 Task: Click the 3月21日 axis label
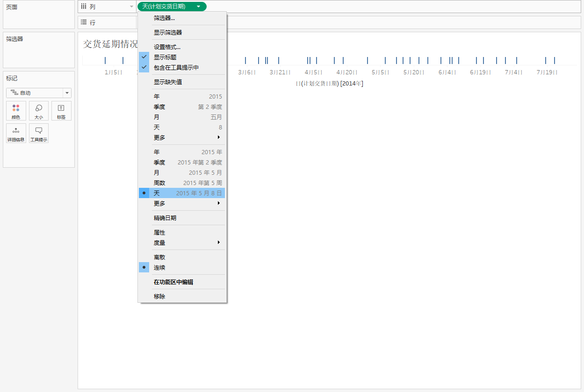(280, 72)
